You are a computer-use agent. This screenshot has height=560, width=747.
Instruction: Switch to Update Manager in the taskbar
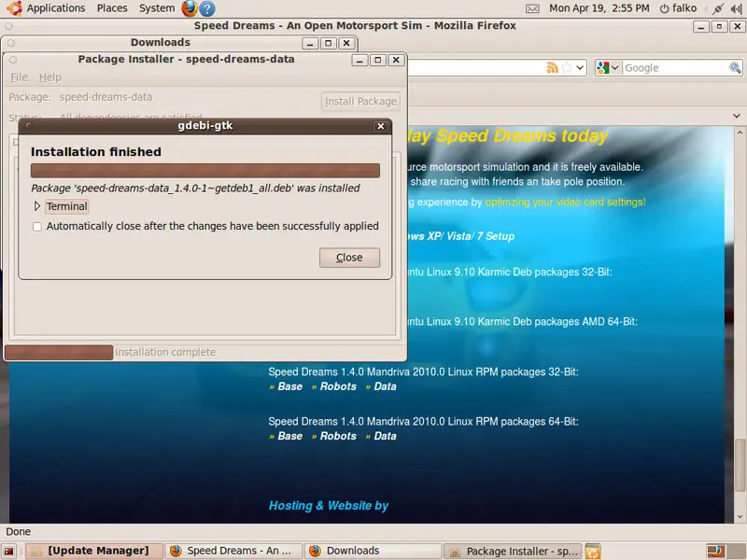coord(94,551)
